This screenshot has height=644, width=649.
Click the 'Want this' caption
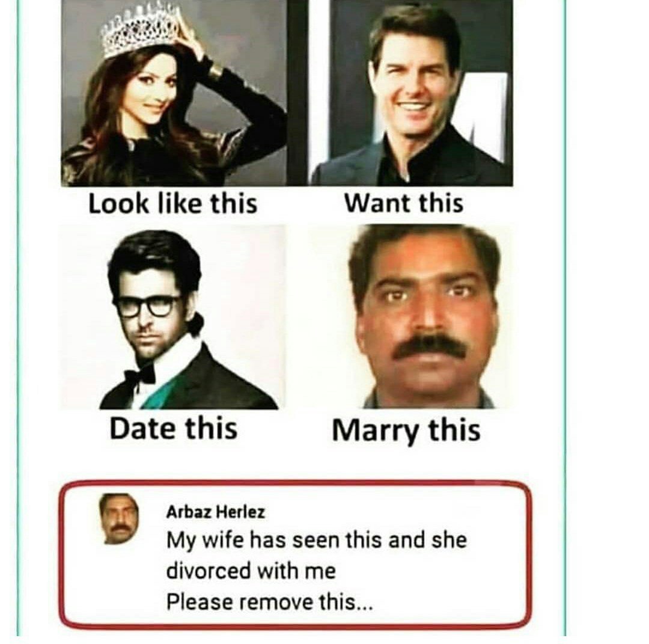(x=404, y=203)
